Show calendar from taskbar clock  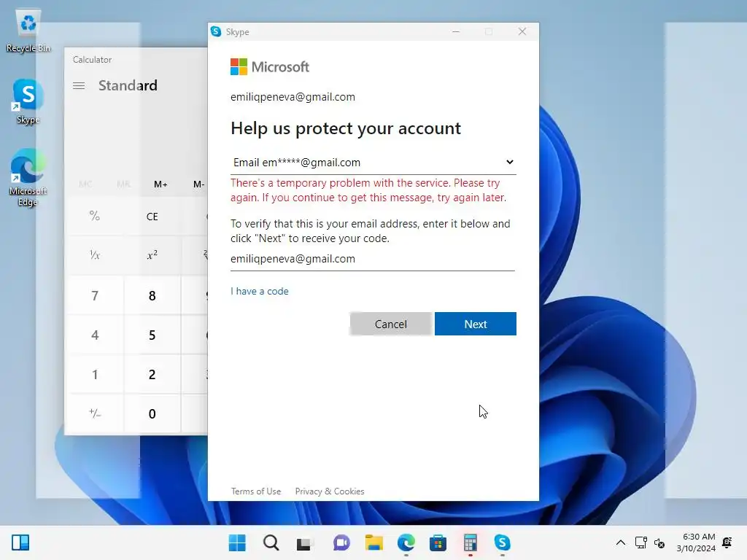(696, 542)
